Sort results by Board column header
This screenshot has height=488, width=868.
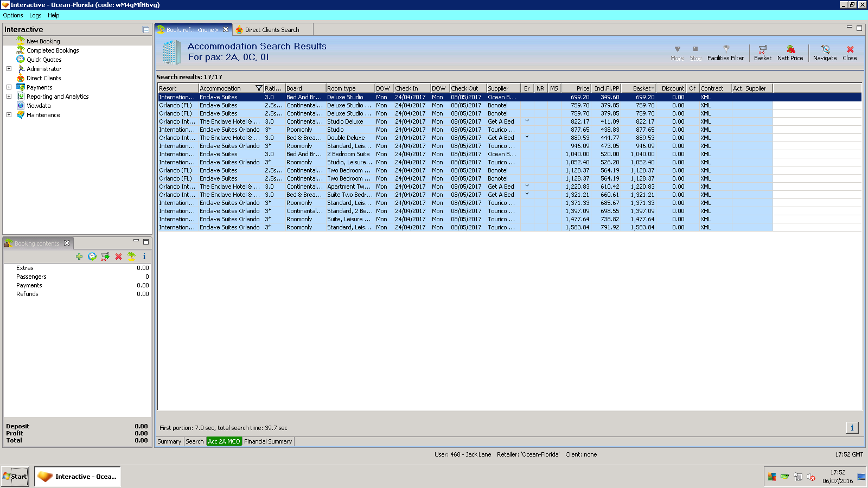[305, 88]
